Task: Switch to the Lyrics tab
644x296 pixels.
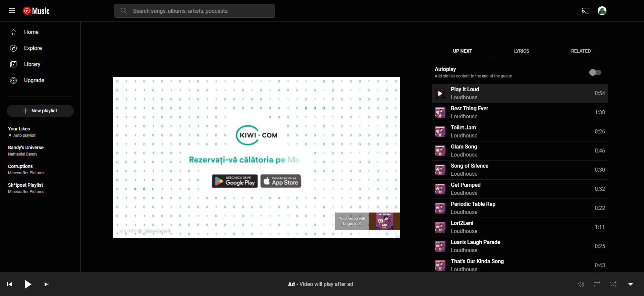Action: (x=521, y=51)
